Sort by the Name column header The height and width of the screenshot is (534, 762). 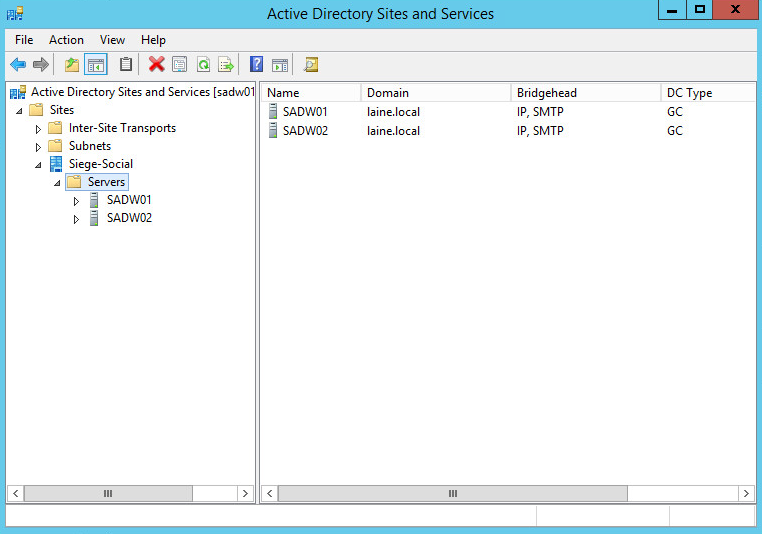pos(311,93)
